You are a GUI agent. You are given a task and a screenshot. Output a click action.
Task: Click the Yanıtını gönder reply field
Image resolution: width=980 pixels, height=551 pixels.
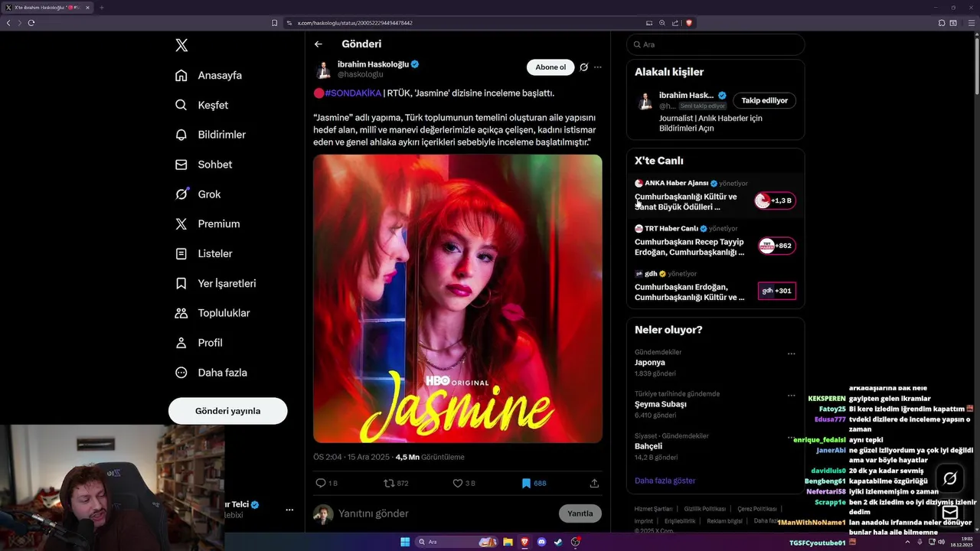click(x=444, y=514)
